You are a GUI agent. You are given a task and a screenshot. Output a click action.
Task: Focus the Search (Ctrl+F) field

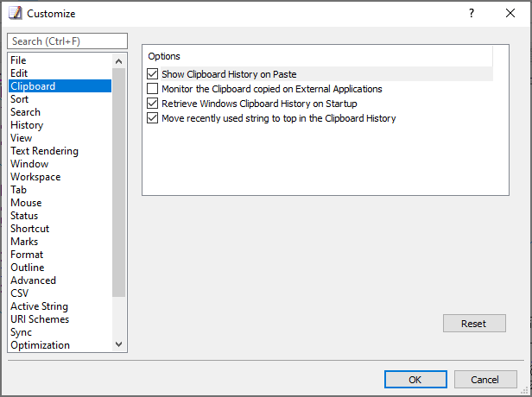67,41
